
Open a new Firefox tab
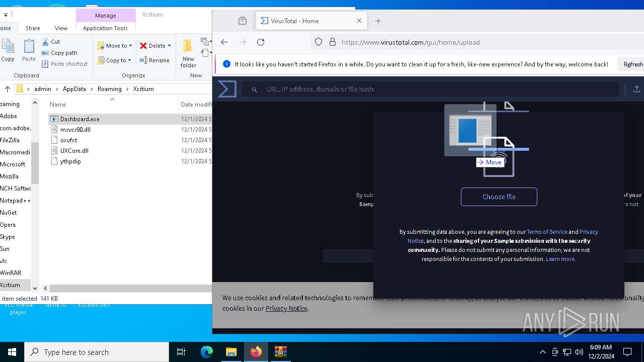pyautogui.click(x=378, y=21)
